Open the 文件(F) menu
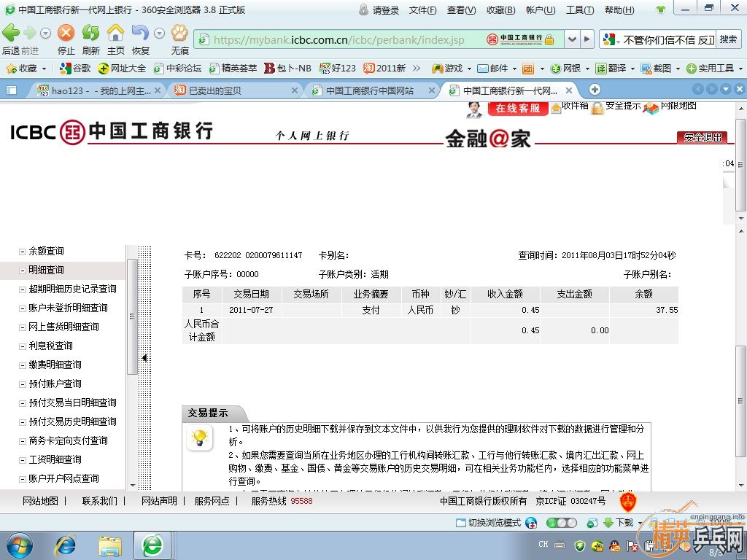The height and width of the screenshot is (560, 747). click(x=422, y=10)
